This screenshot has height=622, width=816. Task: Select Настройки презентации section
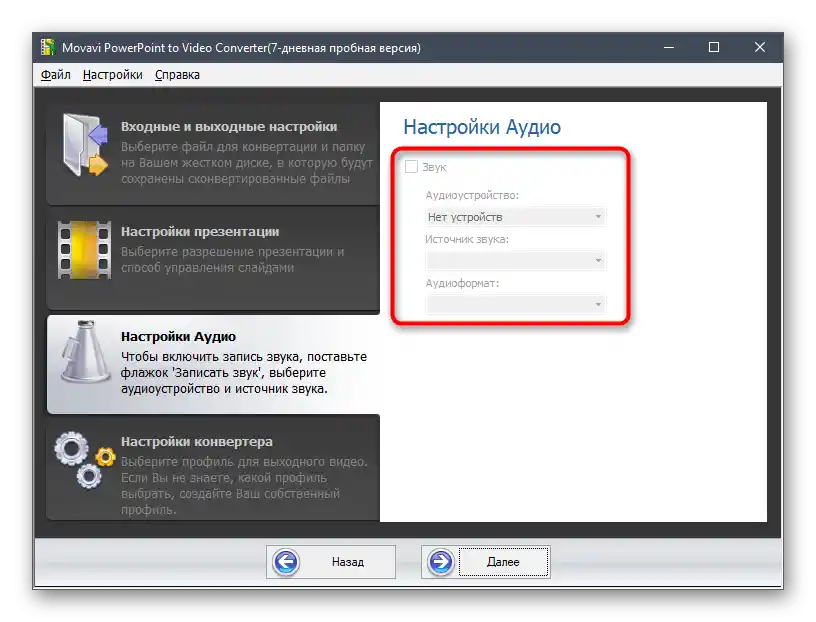click(x=213, y=259)
